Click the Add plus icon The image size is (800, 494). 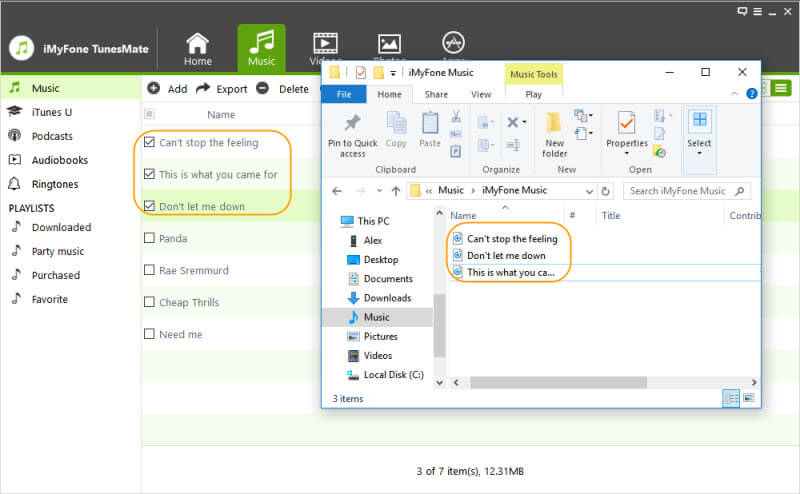point(154,88)
